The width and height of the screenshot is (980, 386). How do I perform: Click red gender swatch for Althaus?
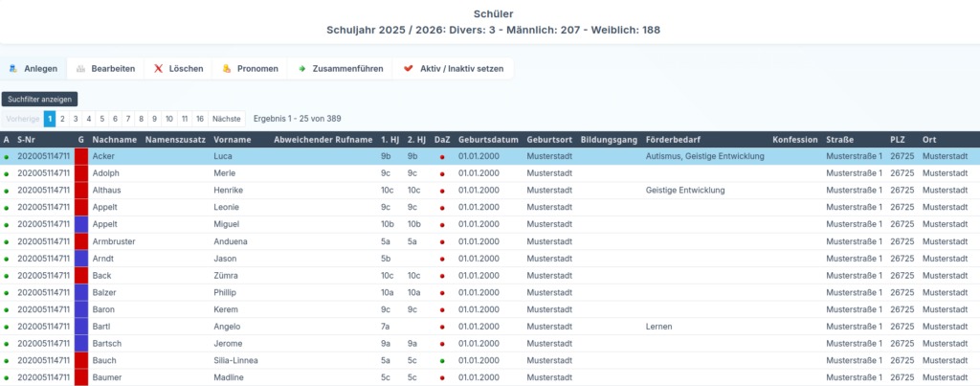point(81,191)
